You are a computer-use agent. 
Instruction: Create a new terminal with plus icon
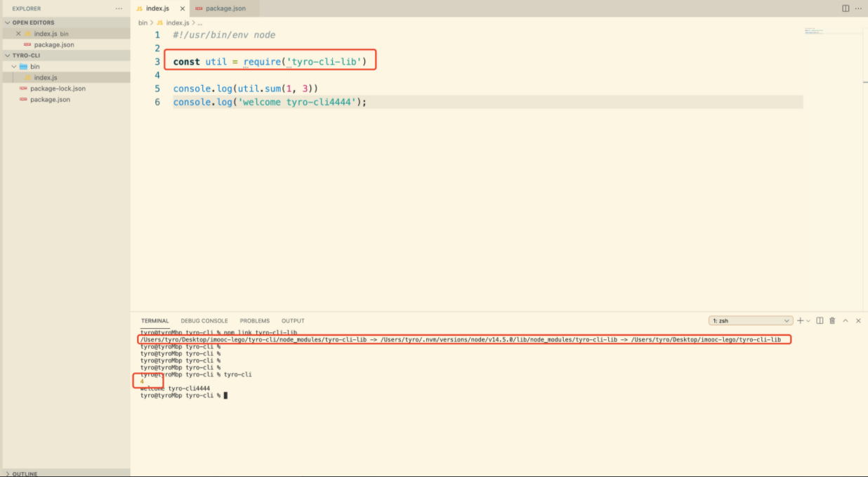[x=800, y=320]
